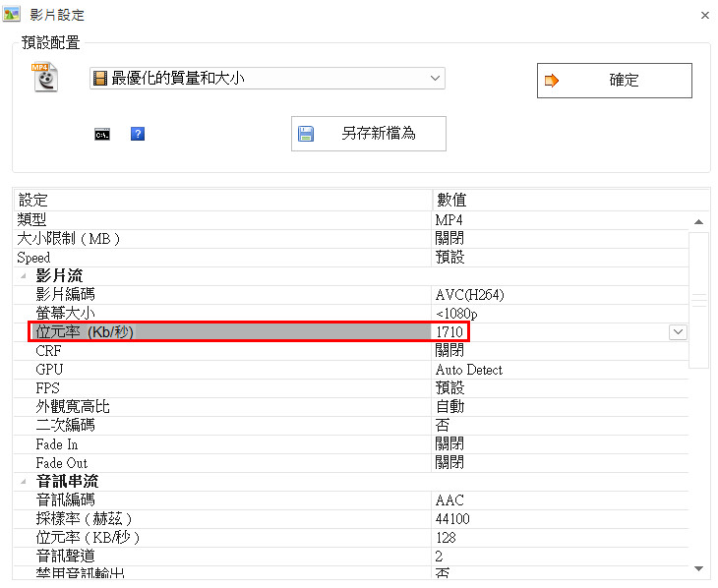
Task: Collapse the 影片流 section
Action: pyautogui.click(x=23, y=276)
